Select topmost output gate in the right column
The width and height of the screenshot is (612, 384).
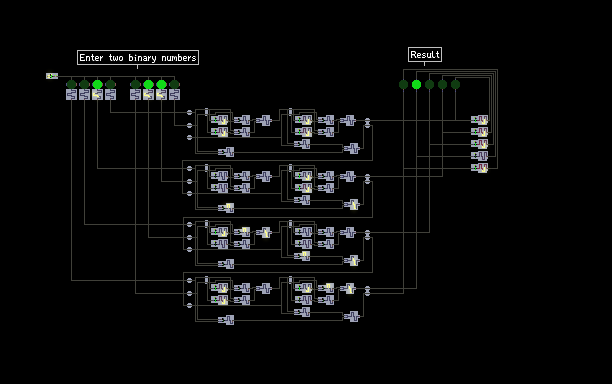pos(480,120)
